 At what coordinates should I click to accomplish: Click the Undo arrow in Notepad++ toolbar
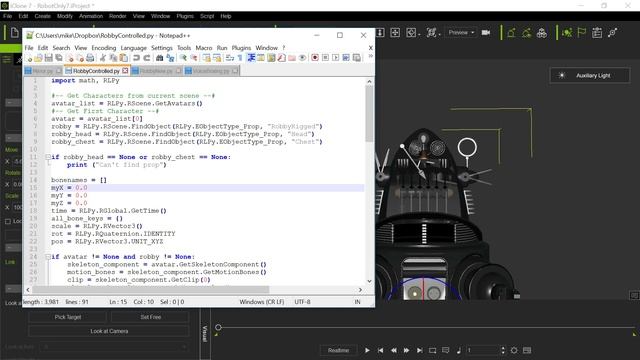click(x=136, y=58)
